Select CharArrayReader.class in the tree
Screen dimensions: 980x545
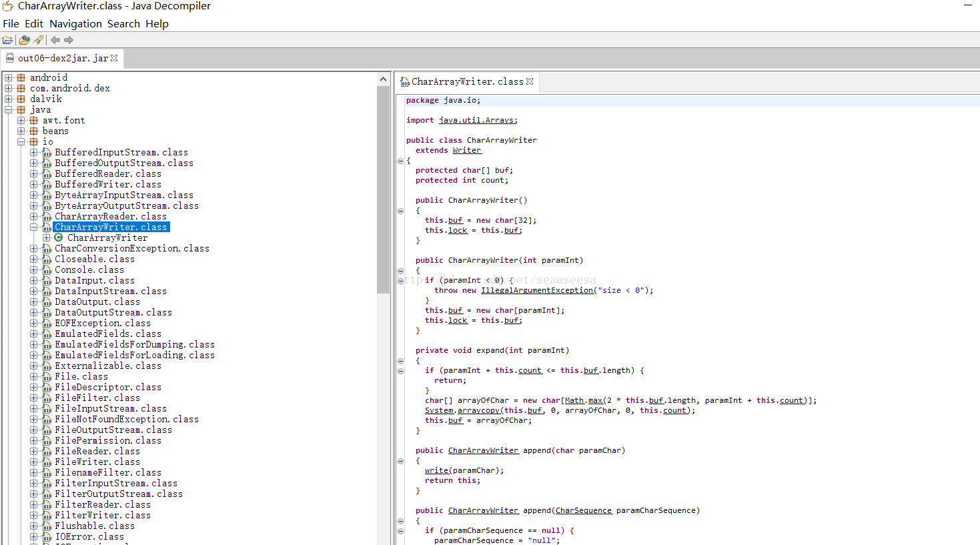[x=111, y=216]
